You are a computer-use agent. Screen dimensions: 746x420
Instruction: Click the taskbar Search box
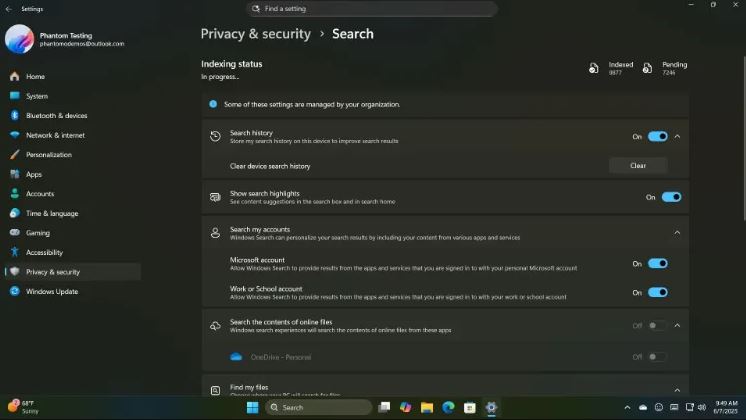[318, 408]
